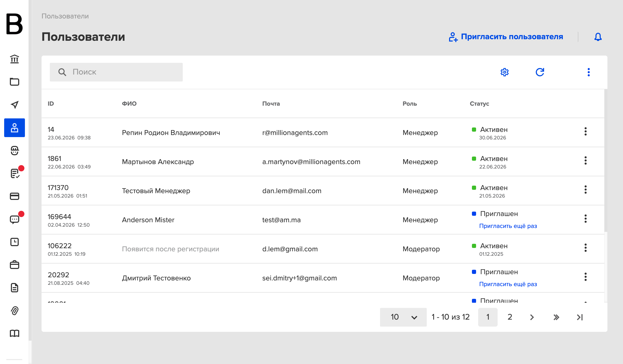Open row actions for Репин Родион Владимирович
The width and height of the screenshot is (623, 364).
pyautogui.click(x=586, y=131)
